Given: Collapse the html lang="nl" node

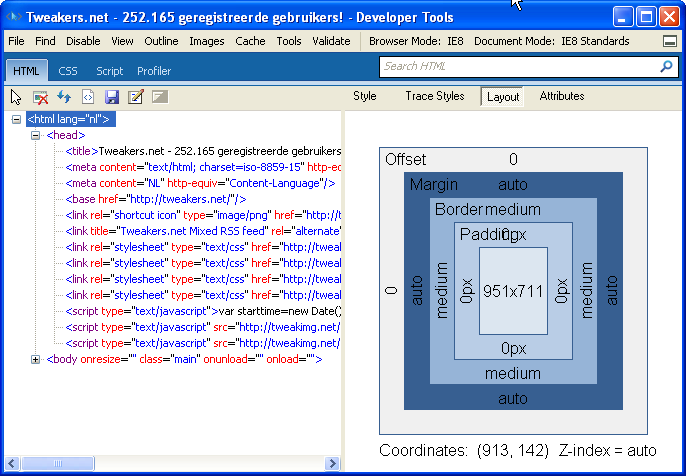Looking at the screenshot, I should (16, 119).
